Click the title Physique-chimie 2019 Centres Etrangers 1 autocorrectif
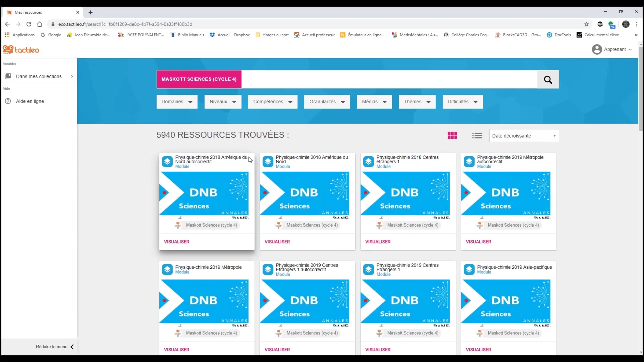The height and width of the screenshot is (362, 644). point(307,267)
